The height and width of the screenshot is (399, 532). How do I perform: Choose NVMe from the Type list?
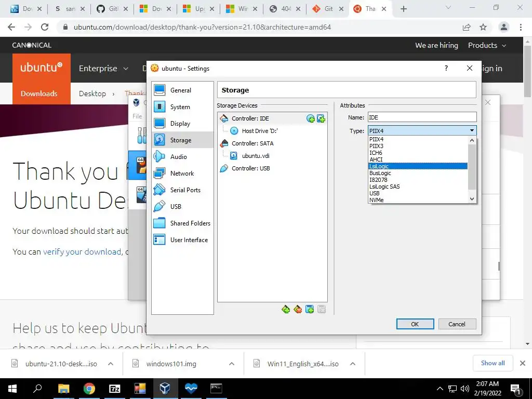coord(418,200)
